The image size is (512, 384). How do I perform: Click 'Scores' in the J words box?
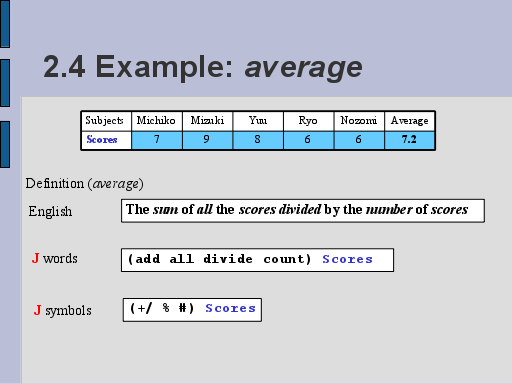coord(347,259)
